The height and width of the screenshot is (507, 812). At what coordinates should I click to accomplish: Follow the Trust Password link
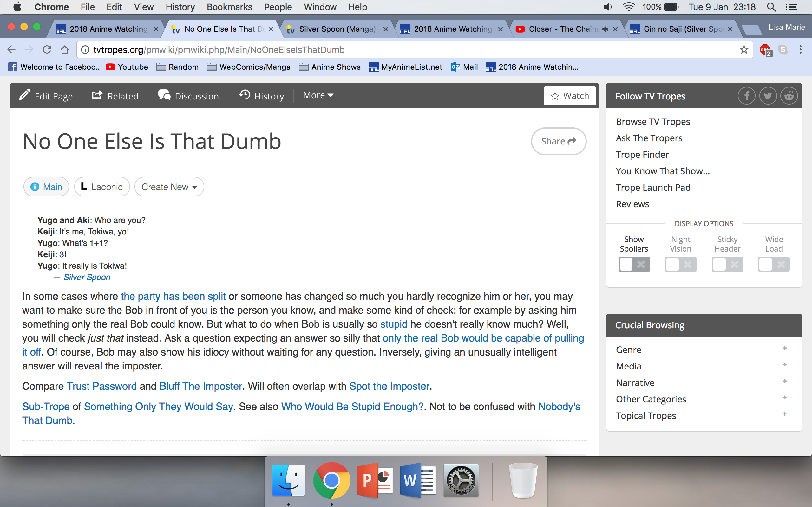[102, 386]
